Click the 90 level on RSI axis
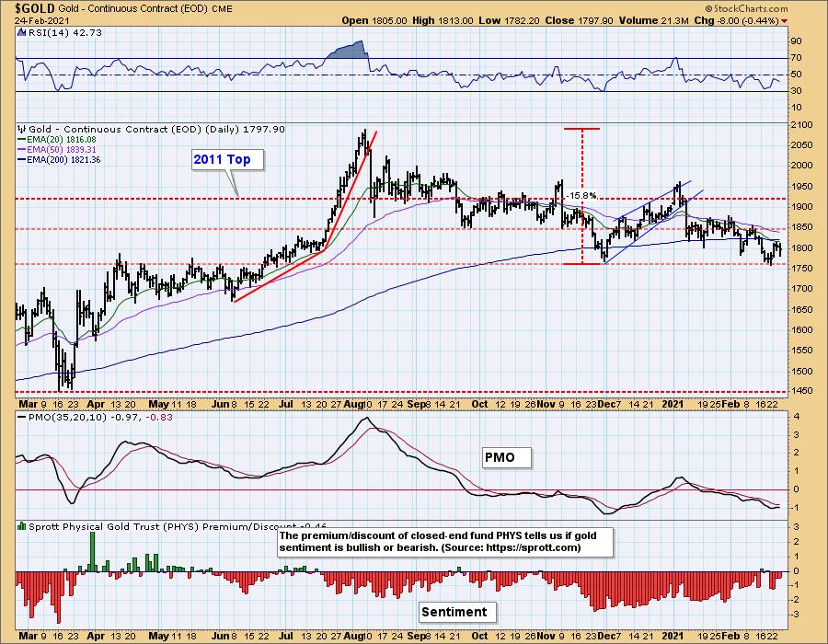The image size is (828, 644). click(797, 41)
